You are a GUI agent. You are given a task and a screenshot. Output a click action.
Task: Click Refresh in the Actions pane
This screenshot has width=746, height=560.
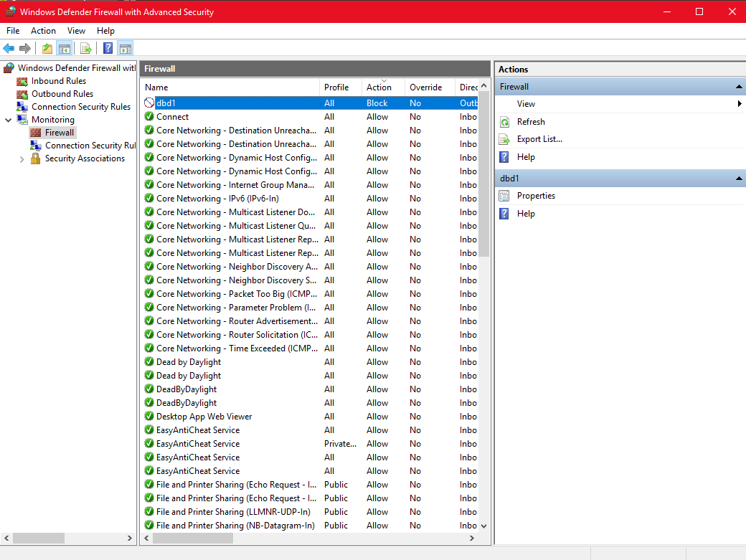(531, 122)
